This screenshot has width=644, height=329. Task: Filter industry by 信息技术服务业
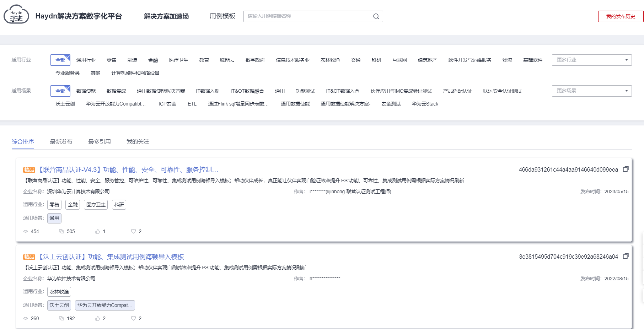point(293,60)
